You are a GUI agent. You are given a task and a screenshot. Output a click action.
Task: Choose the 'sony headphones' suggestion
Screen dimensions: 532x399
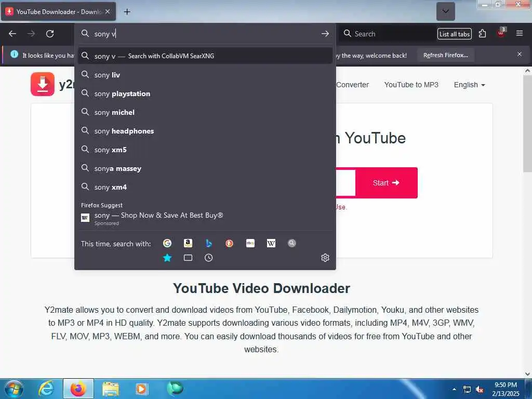205,131
